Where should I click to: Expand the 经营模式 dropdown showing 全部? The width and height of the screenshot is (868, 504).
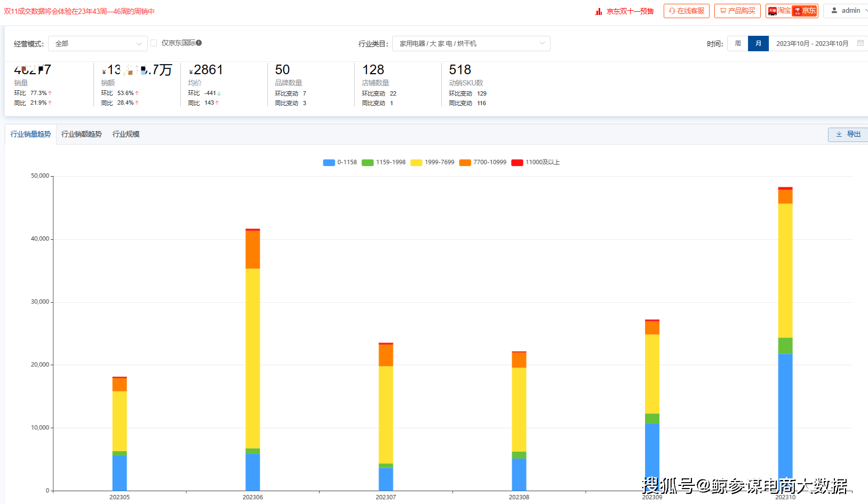point(98,43)
